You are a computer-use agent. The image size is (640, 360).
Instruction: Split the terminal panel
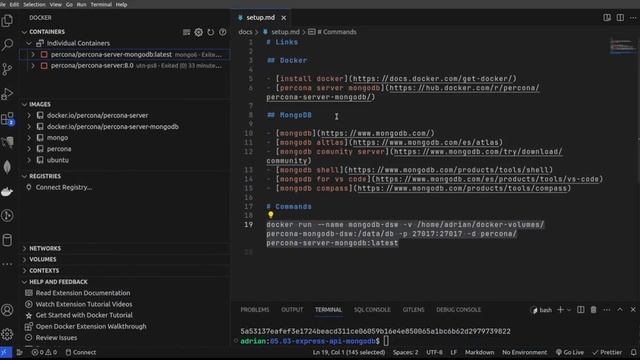[580, 310]
